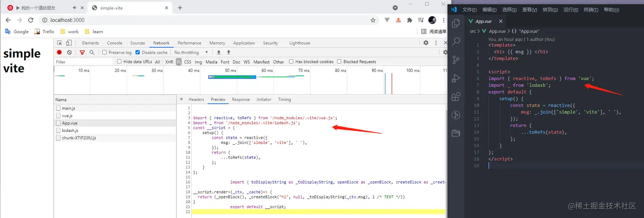This screenshot has height=218, width=644.
Task: Toggle the network filter funnel icon
Action: pyautogui.click(x=82, y=52)
